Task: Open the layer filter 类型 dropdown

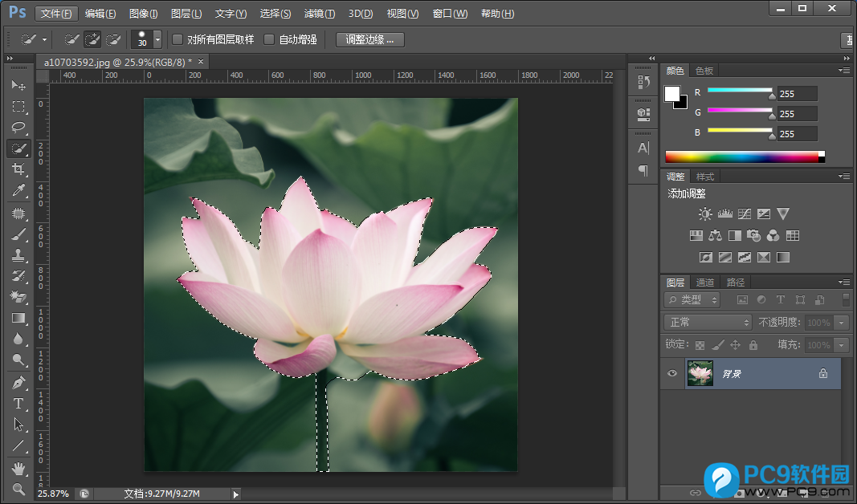Action: pyautogui.click(x=692, y=300)
